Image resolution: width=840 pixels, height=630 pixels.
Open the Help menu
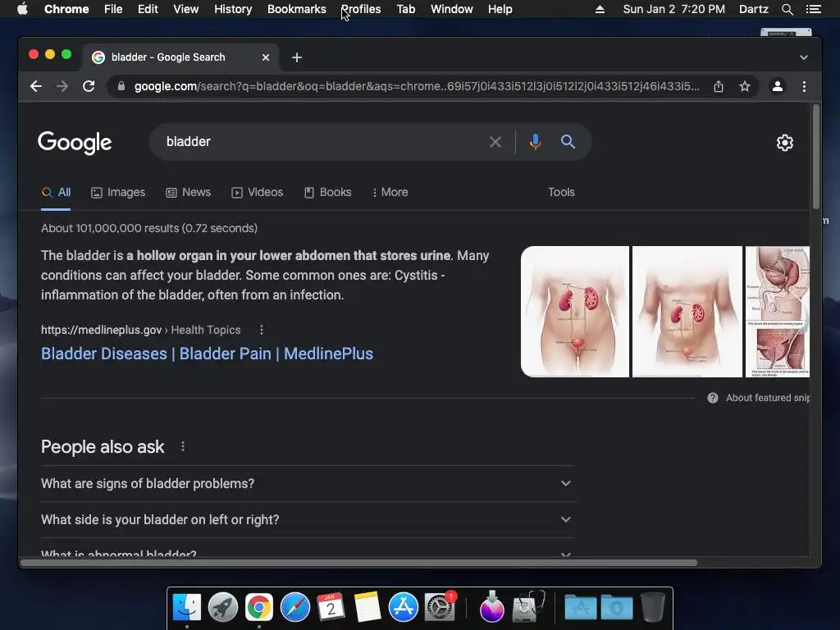(500, 9)
